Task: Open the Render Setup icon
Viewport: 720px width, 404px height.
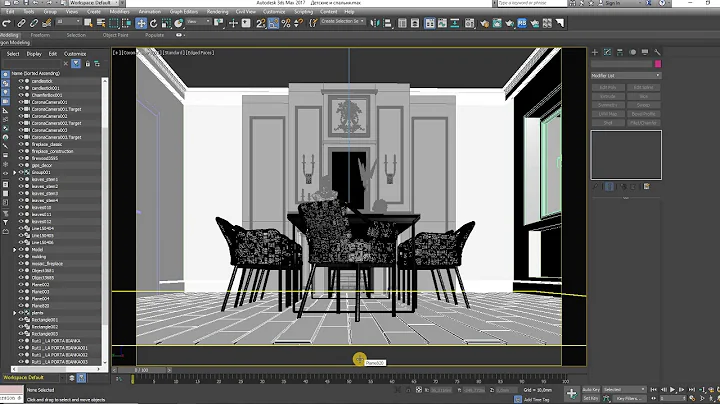Action: click(484, 23)
